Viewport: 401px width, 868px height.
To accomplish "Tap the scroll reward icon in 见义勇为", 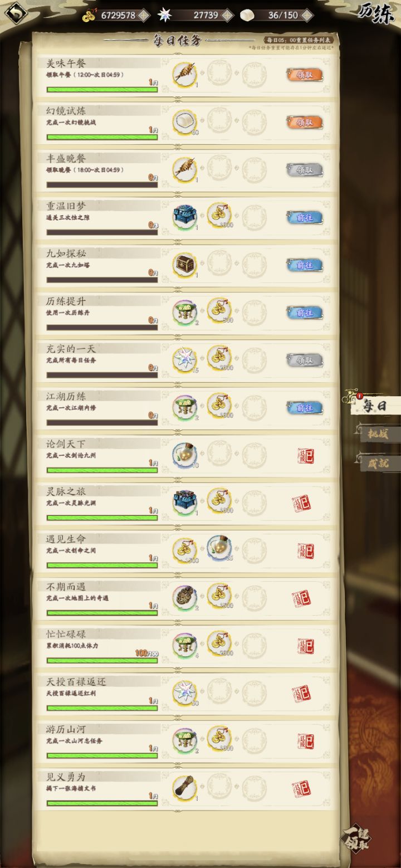I will pyautogui.click(x=184, y=788).
